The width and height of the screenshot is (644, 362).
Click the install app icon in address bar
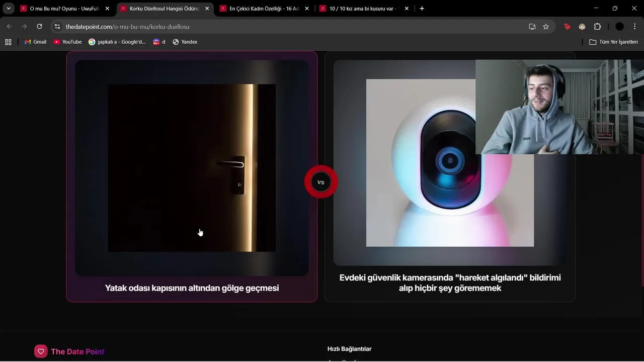532,27
